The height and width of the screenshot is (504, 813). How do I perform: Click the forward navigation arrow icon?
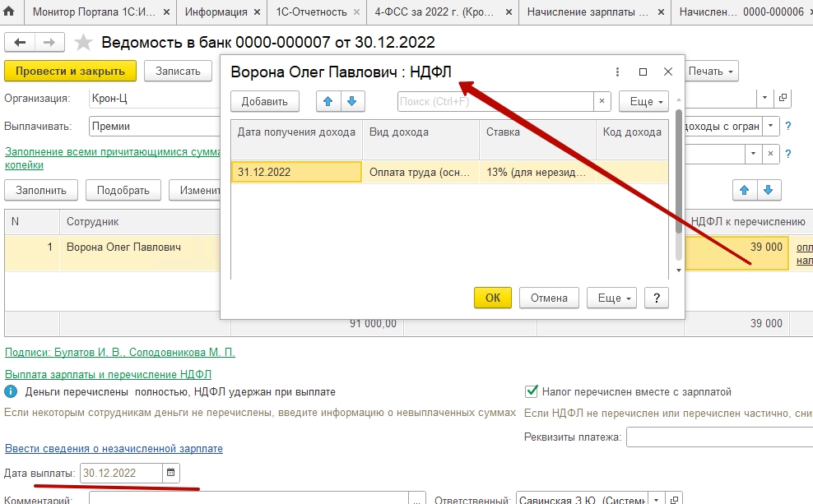pos(49,42)
